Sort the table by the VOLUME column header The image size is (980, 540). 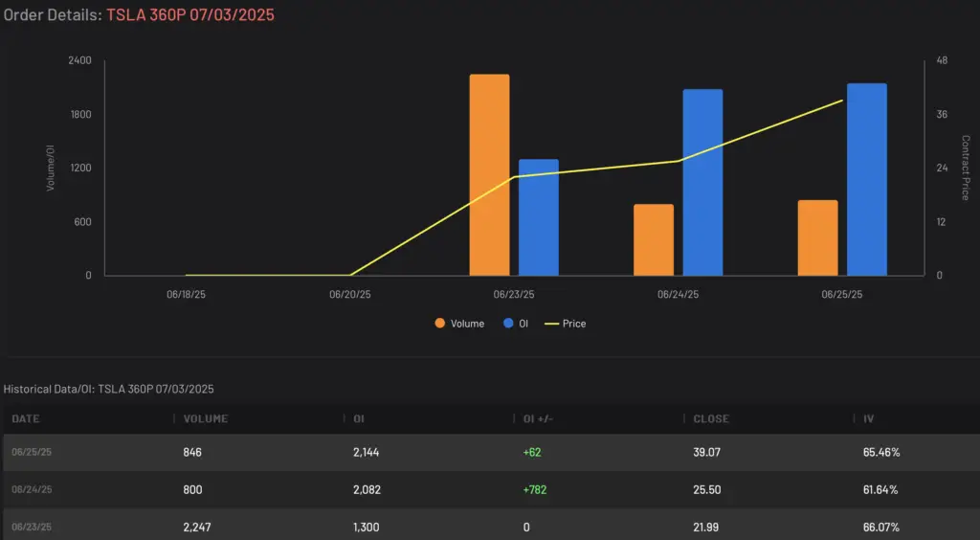pyautogui.click(x=206, y=418)
